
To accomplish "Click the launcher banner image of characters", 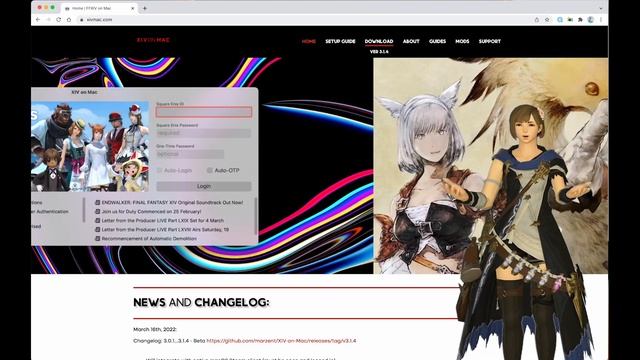I will pyautogui.click(x=90, y=147).
